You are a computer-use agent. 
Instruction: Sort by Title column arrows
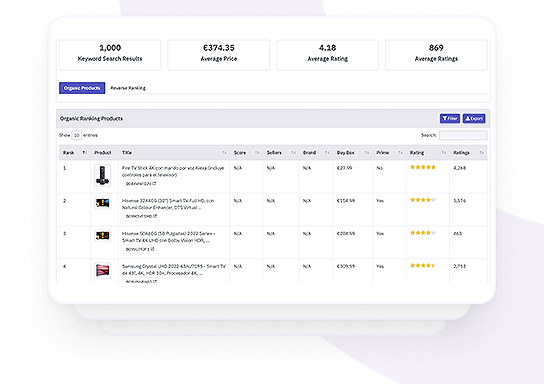[x=224, y=153]
